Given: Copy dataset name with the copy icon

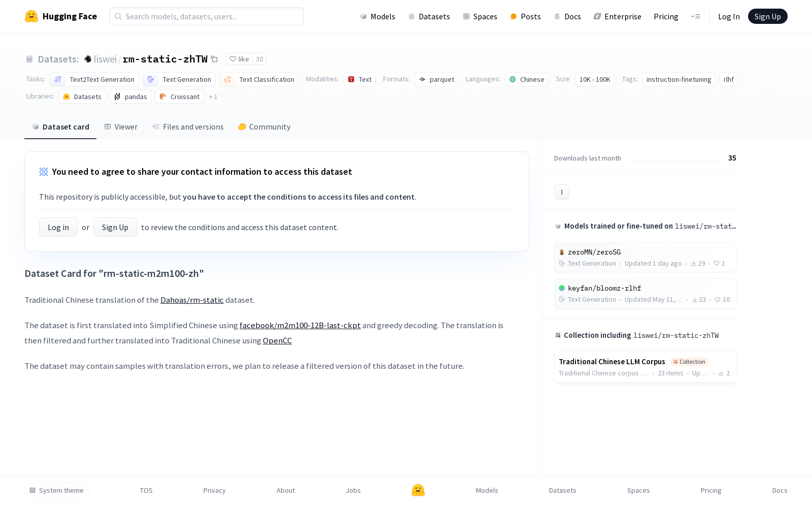Looking at the screenshot, I should pos(215,59).
